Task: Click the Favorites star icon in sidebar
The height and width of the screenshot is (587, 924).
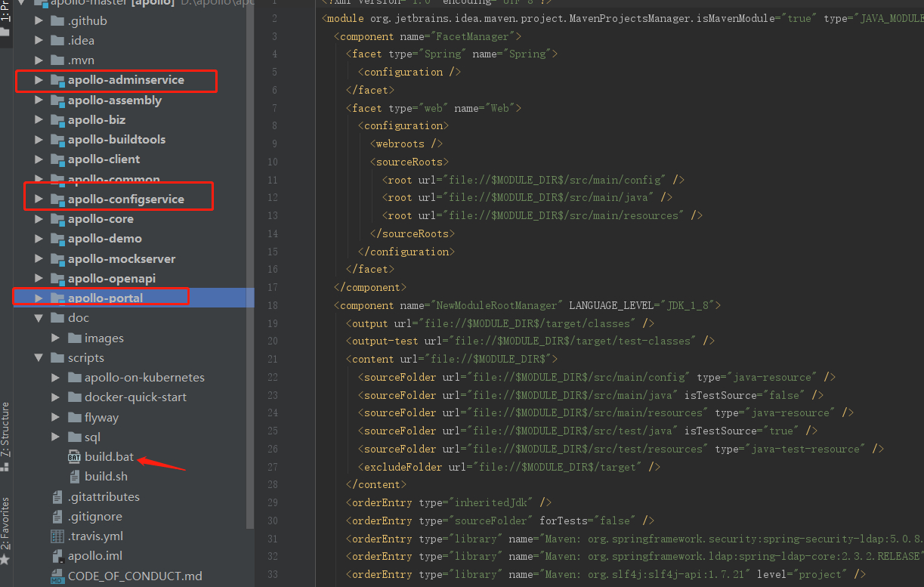Action: click(5, 560)
